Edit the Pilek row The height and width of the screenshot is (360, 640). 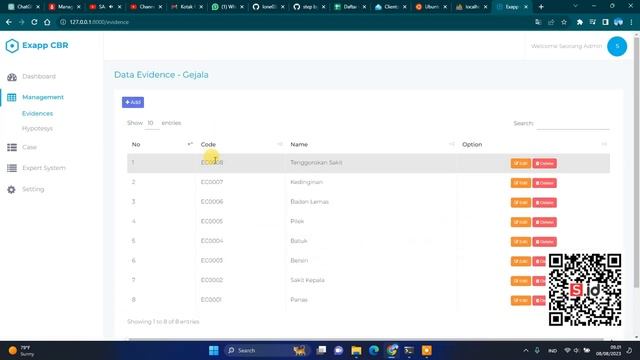[520, 222]
